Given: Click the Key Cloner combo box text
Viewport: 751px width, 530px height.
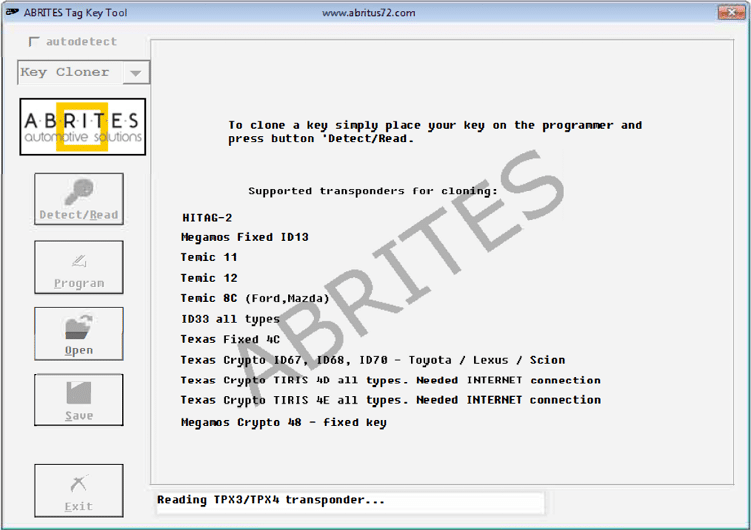Looking at the screenshot, I should tap(66, 72).
